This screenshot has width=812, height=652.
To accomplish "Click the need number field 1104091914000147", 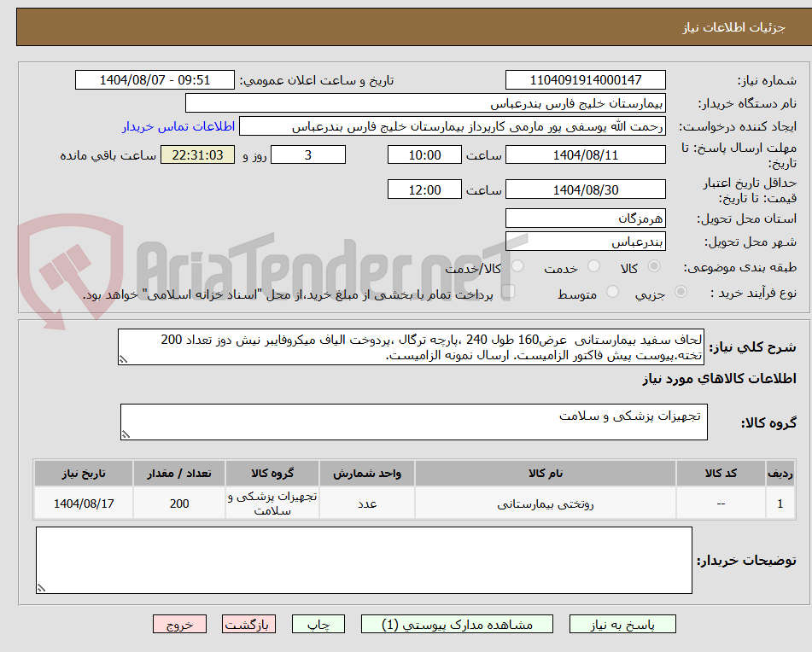I will [x=585, y=79].
